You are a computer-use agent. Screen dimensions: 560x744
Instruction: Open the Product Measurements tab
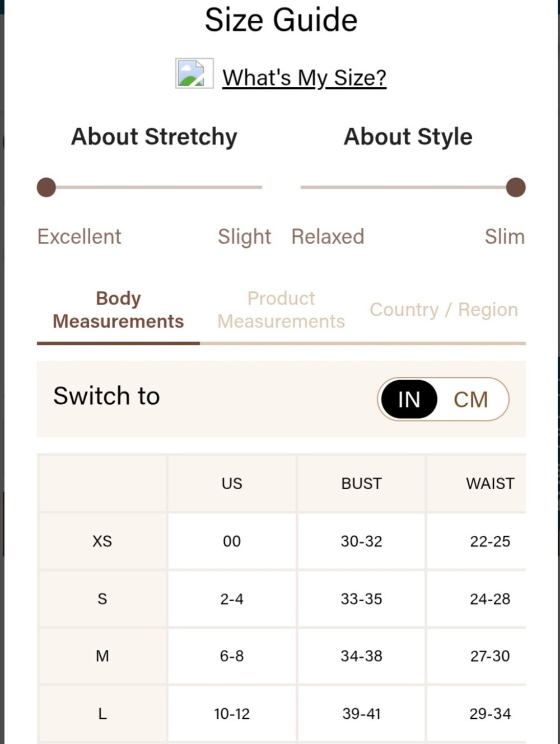click(x=281, y=310)
